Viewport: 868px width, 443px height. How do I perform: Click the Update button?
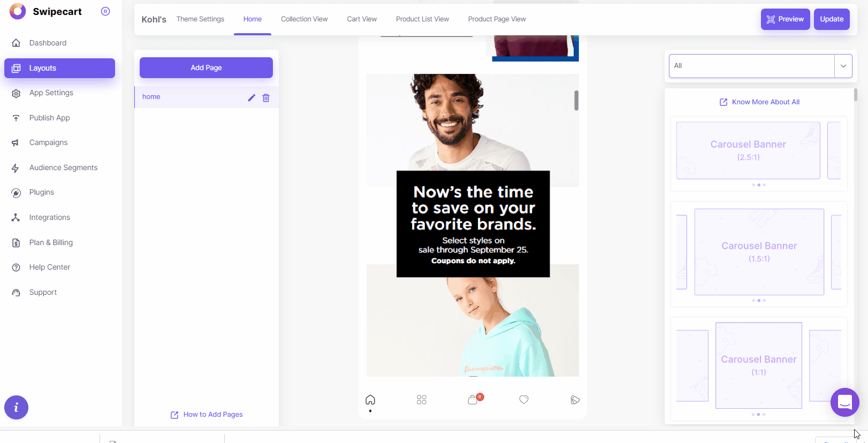click(x=832, y=19)
